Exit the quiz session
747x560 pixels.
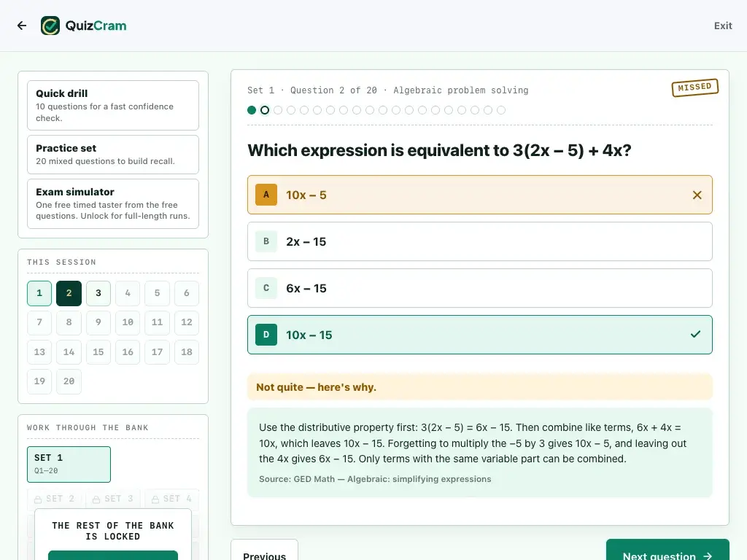(723, 26)
